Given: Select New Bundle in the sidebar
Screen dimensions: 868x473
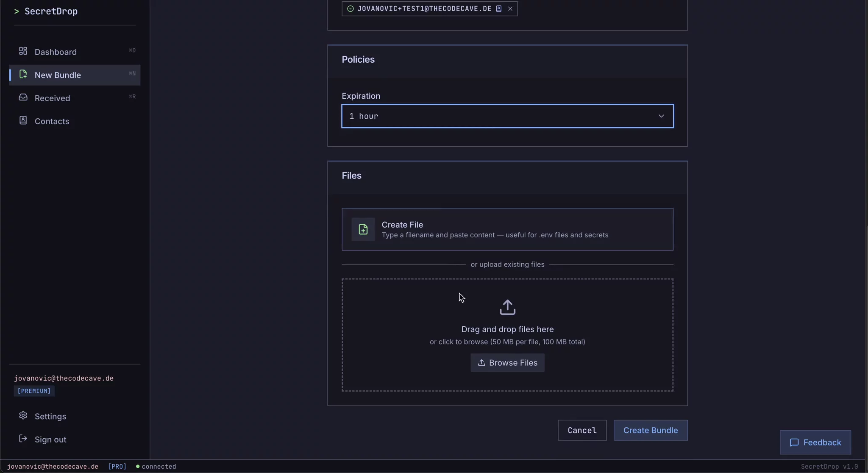Looking at the screenshot, I should point(75,75).
